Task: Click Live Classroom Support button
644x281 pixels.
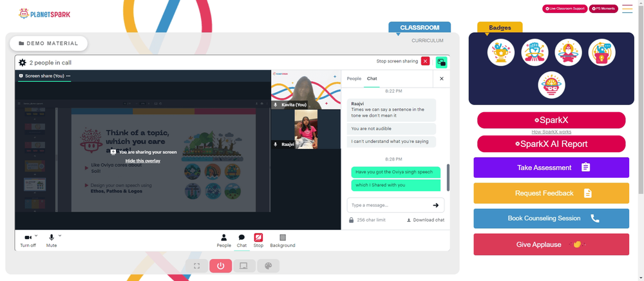Action: pos(565,8)
